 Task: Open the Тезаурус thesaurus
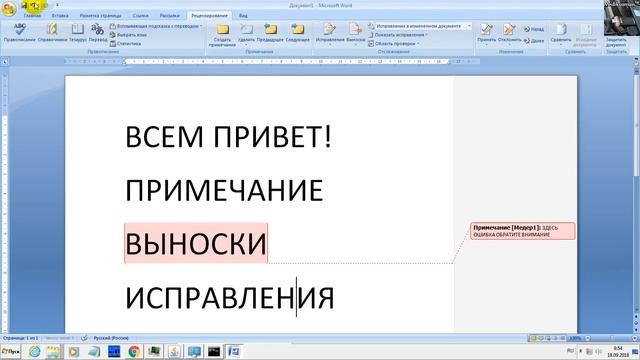click(78, 33)
